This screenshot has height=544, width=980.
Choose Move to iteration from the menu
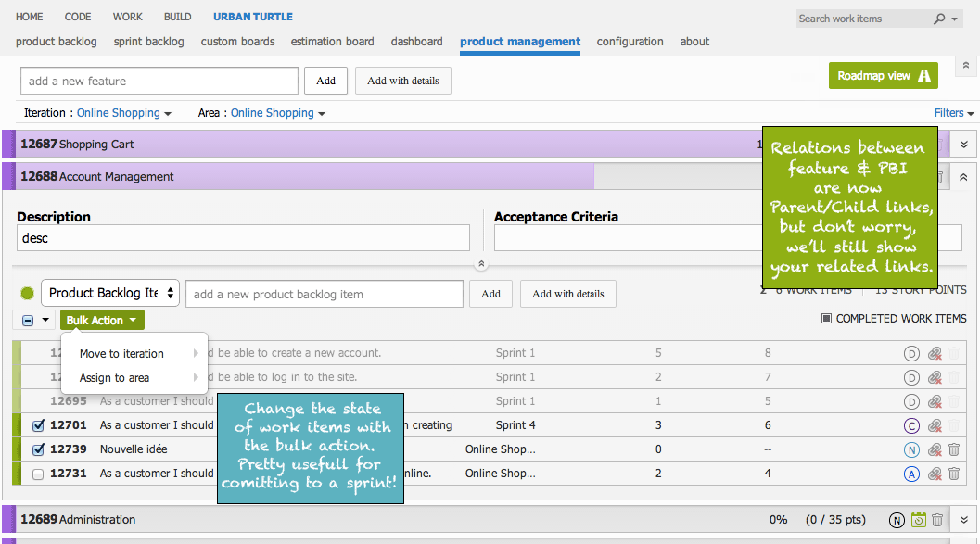coord(121,354)
